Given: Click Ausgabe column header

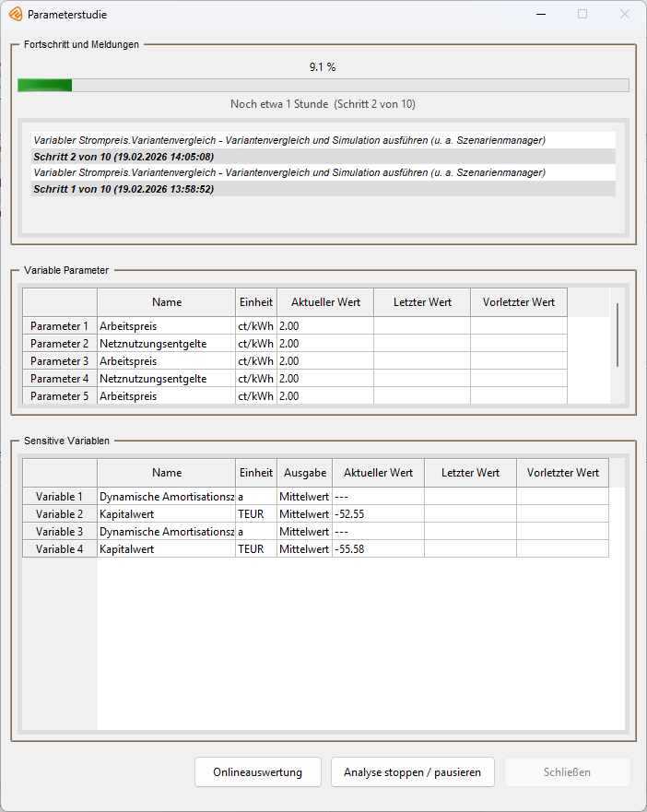Looking at the screenshot, I should tap(304, 473).
